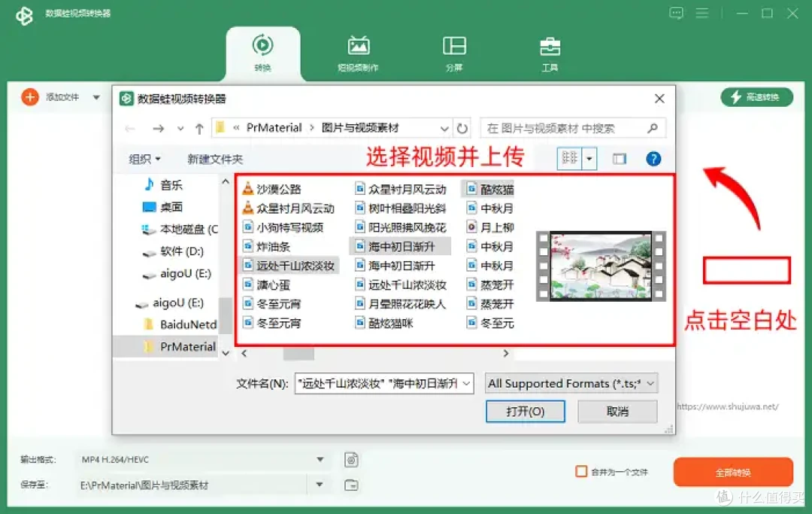Viewport: 812px width, 514px height.
Task: Change the view layout icon
Action: (570, 159)
